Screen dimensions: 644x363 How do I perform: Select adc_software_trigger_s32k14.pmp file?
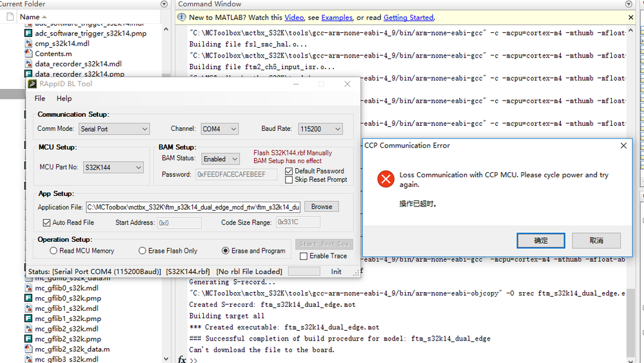(x=91, y=34)
